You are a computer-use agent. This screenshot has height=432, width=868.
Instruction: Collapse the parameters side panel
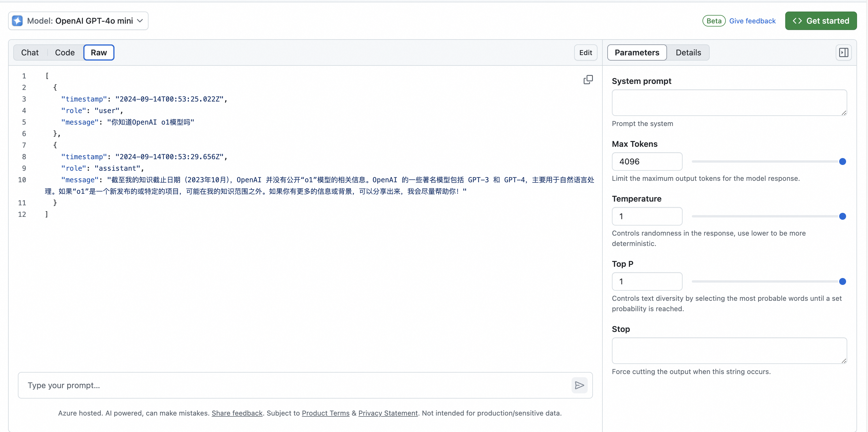click(x=844, y=52)
